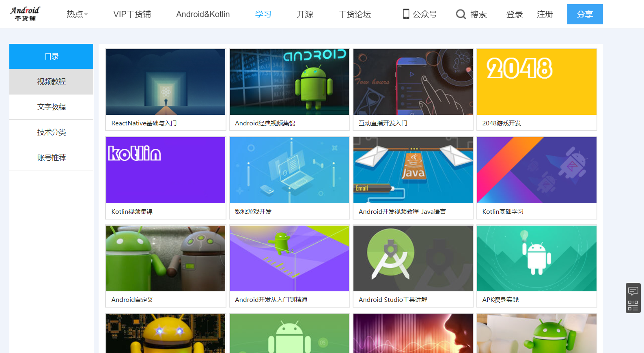Open the Android自定义 robots thumbnail
The image size is (644, 353).
point(166,258)
